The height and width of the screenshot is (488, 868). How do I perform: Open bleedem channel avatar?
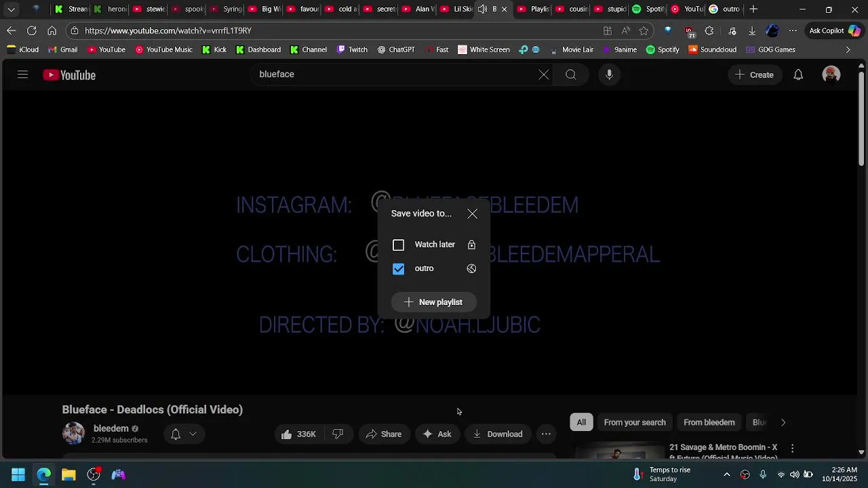pos(73,434)
